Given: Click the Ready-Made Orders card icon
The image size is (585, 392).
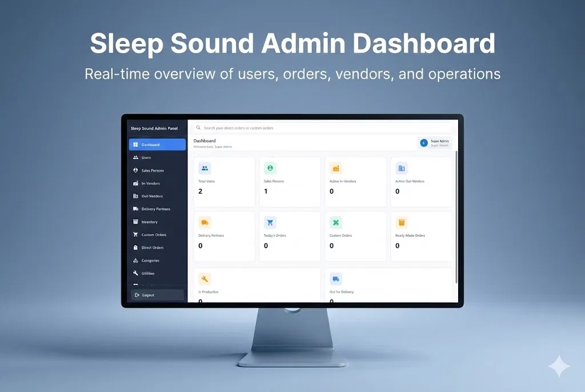Looking at the screenshot, I should [402, 223].
